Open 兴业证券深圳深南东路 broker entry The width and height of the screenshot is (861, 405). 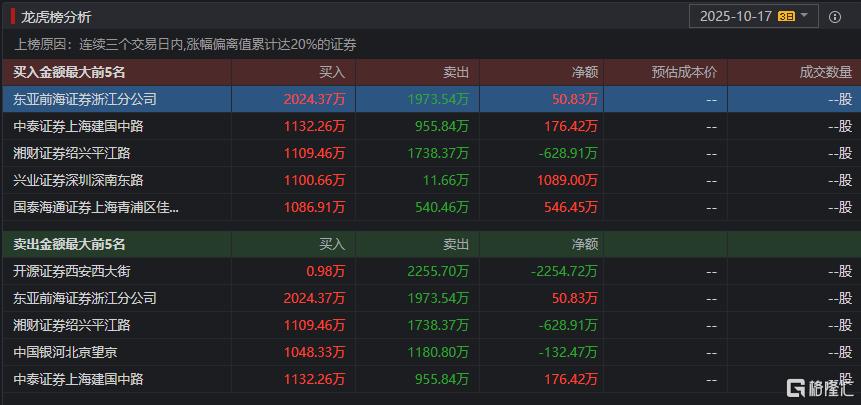[78, 180]
